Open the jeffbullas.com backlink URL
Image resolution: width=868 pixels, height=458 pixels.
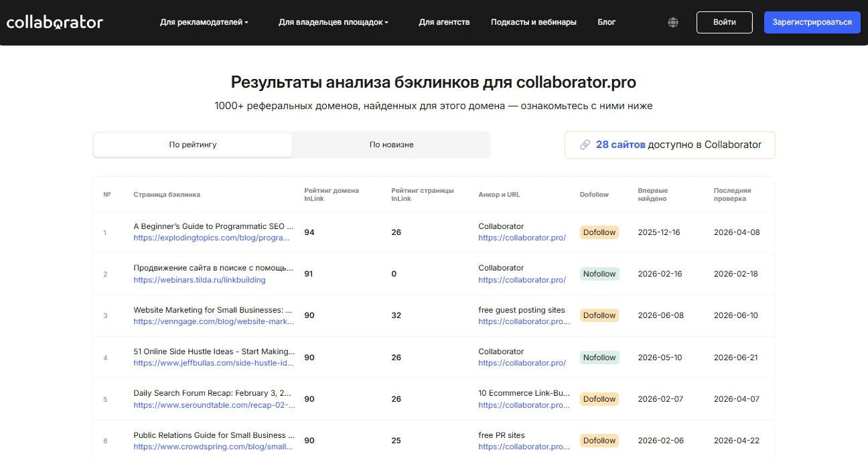point(214,363)
